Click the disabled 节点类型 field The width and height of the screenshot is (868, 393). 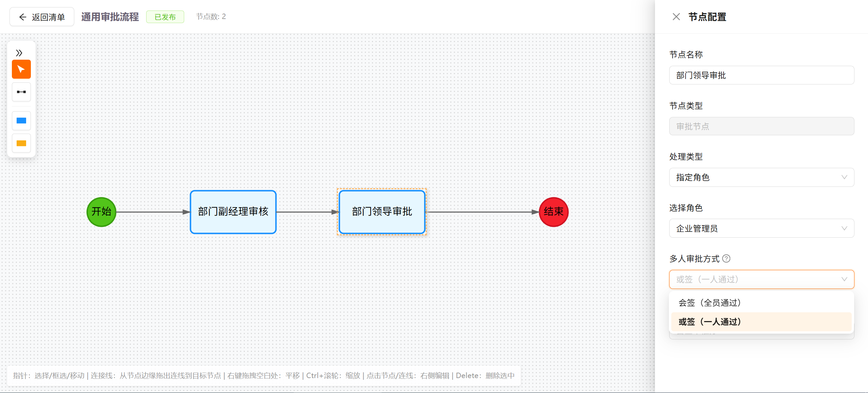point(761,126)
